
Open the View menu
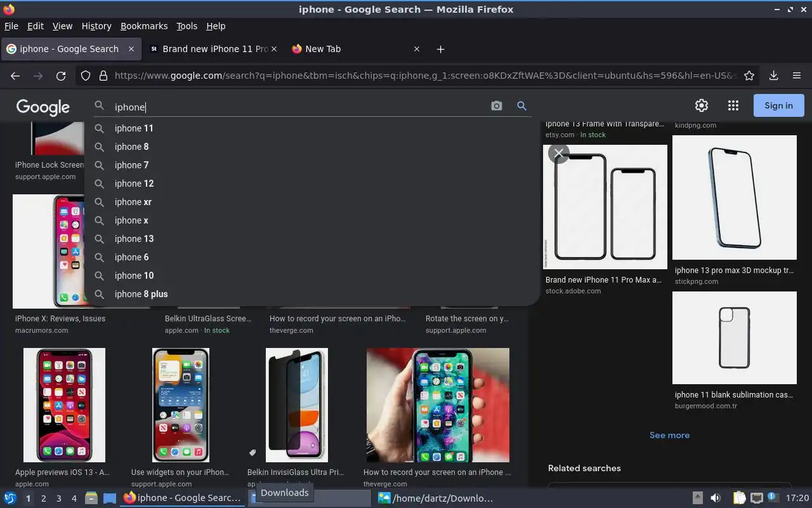[62, 26]
